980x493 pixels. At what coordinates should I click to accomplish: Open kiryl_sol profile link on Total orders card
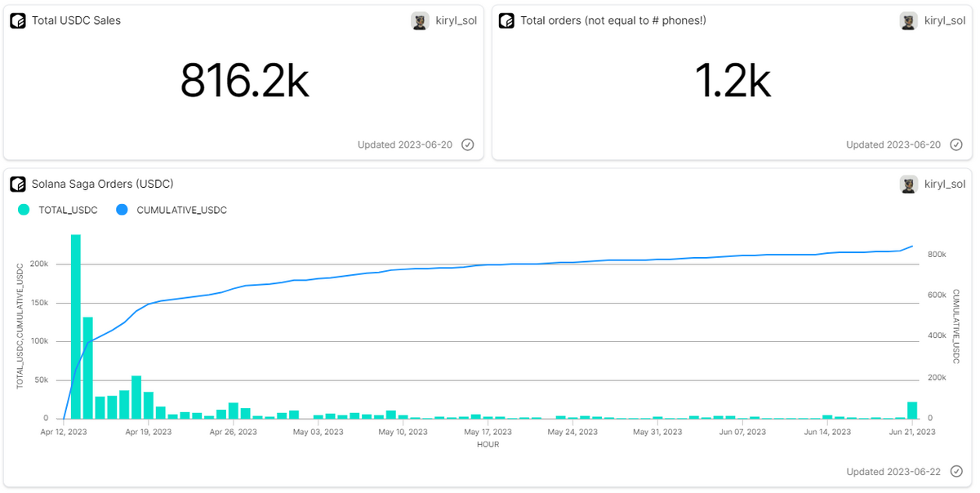click(x=945, y=21)
